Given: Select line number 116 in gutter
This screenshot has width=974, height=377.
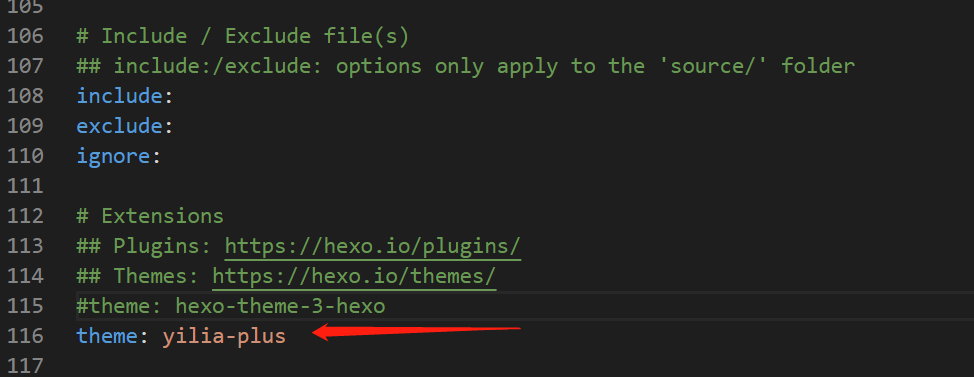Looking at the screenshot, I should tap(25, 336).
